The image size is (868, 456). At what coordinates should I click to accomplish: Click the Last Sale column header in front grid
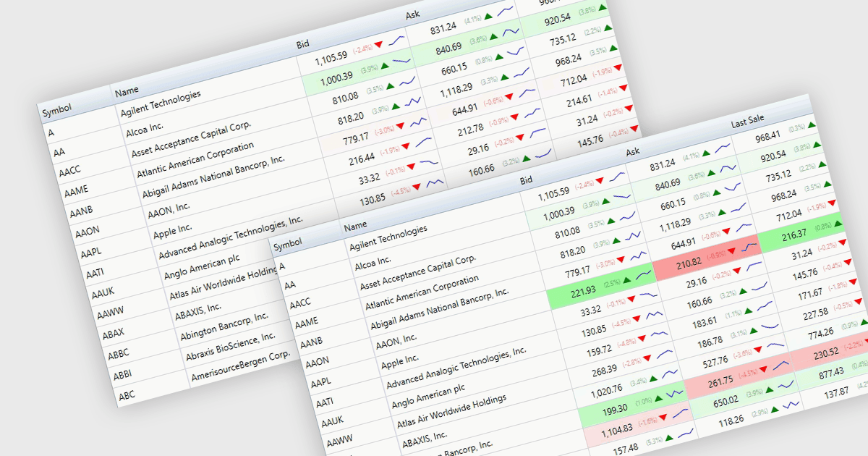coord(748,122)
